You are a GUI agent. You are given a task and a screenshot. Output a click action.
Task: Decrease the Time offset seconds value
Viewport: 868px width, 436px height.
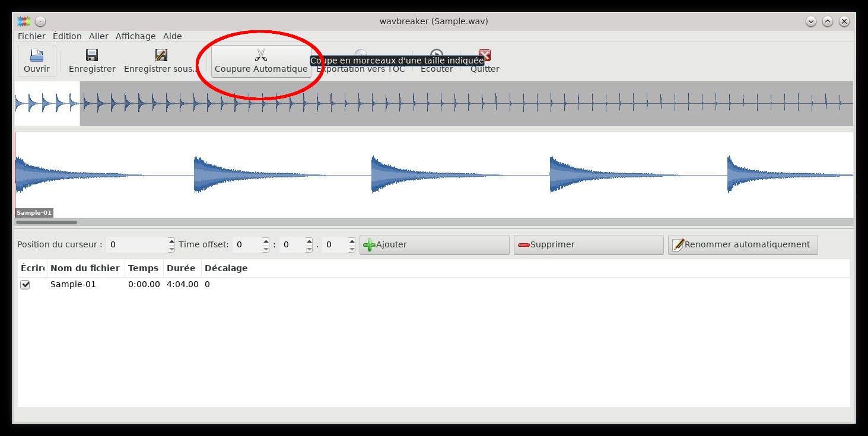[x=309, y=249]
